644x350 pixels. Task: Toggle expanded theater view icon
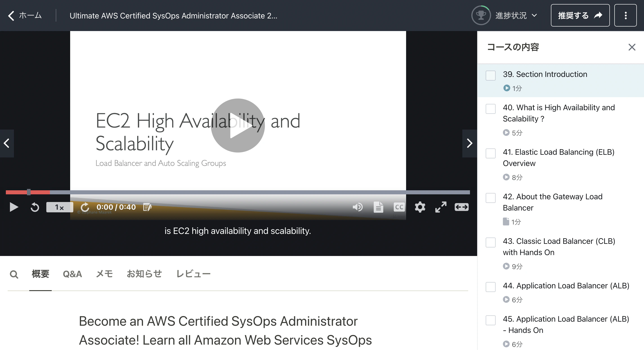coord(461,207)
